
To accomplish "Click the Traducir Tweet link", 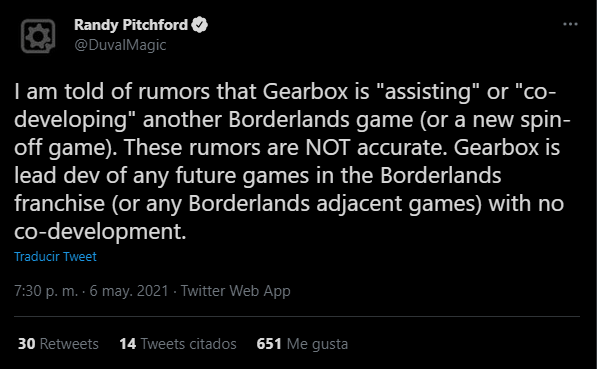I will coord(55,256).
